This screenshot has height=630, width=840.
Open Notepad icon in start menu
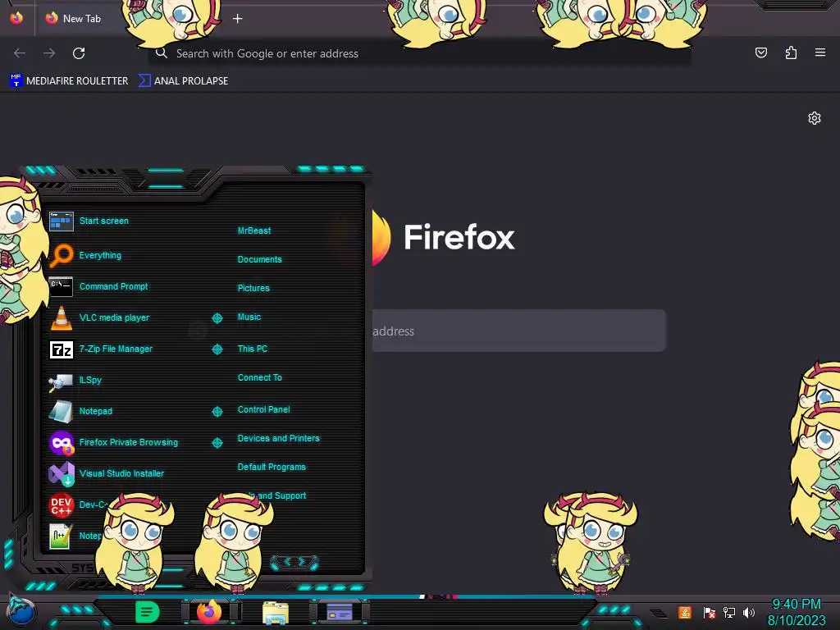pyautogui.click(x=61, y=412)
